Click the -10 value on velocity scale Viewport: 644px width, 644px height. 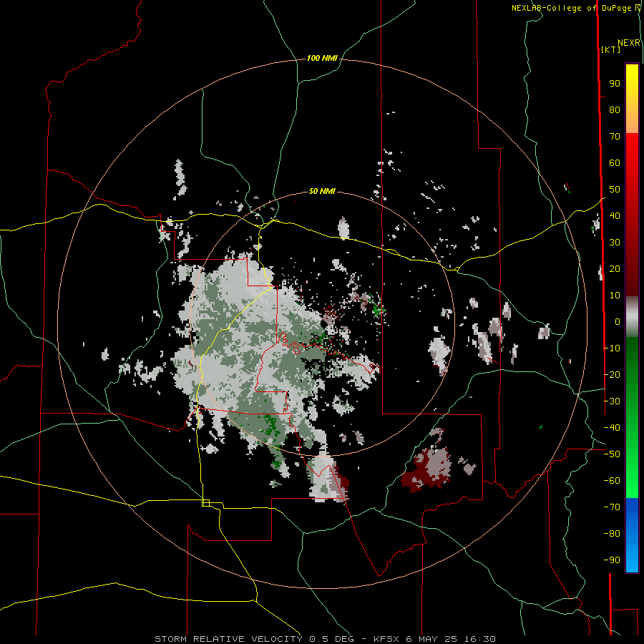[x=612, y=348]
